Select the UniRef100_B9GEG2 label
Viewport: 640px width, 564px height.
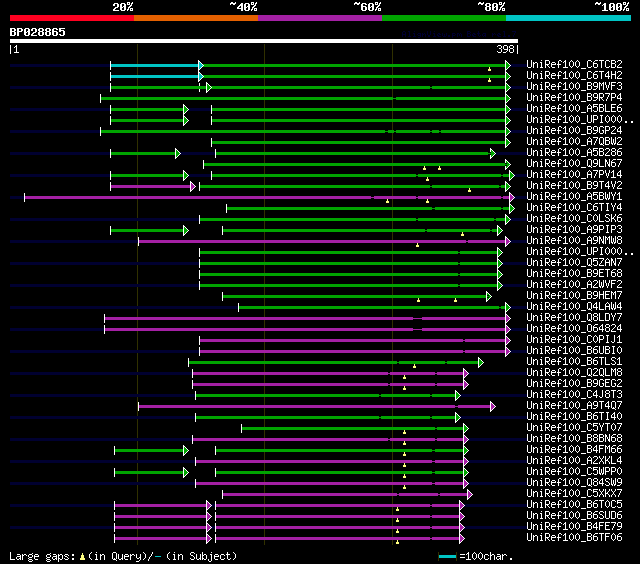pos(574,384)
